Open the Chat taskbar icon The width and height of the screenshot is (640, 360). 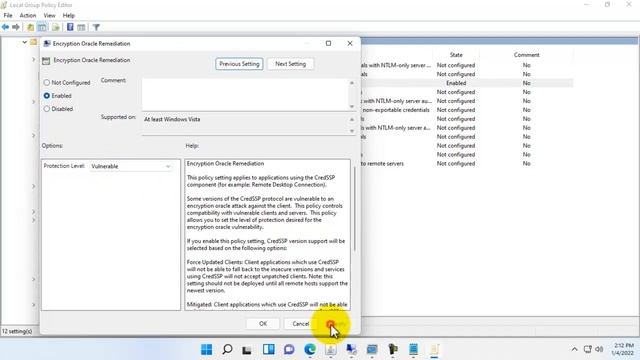(289, 349)
